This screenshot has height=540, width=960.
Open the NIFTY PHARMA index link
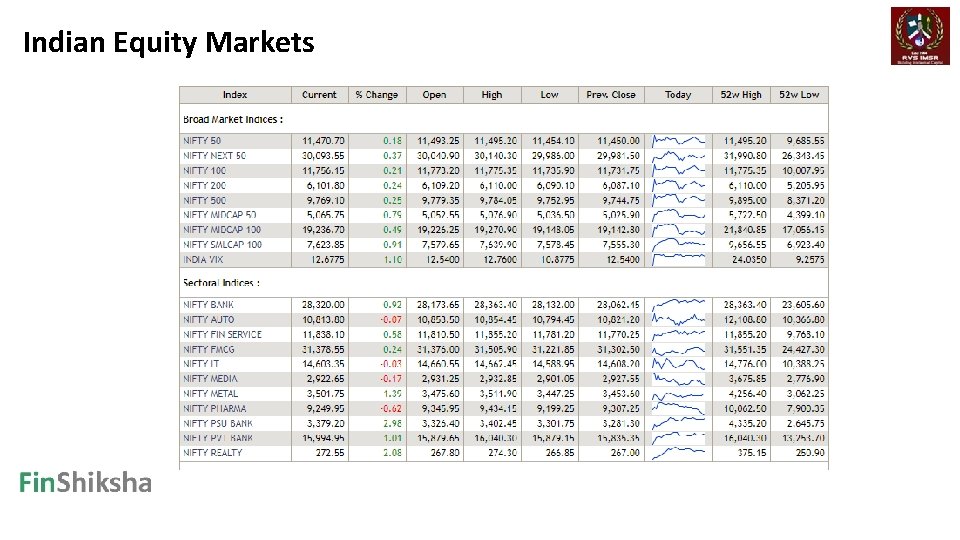click(215, 408)
